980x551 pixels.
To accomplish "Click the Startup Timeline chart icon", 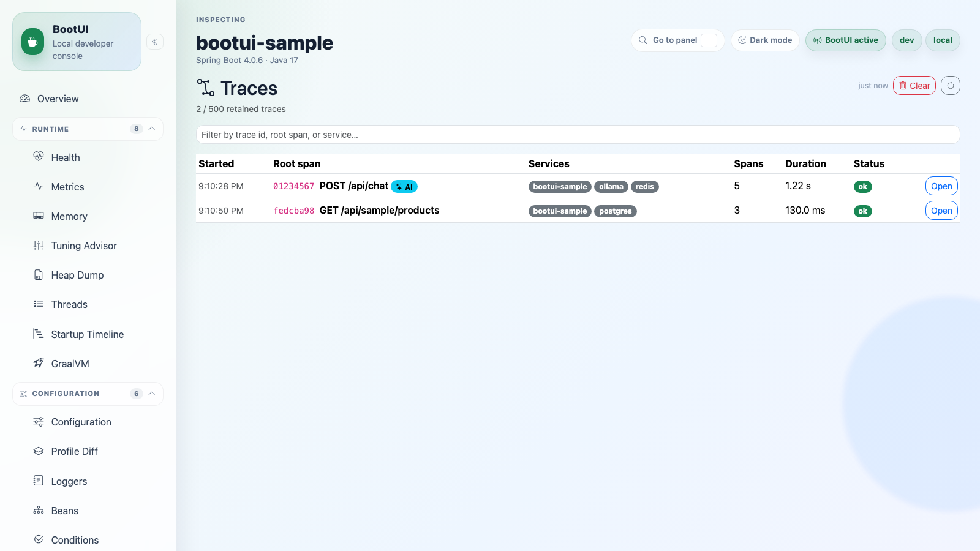I will [39, 334].
